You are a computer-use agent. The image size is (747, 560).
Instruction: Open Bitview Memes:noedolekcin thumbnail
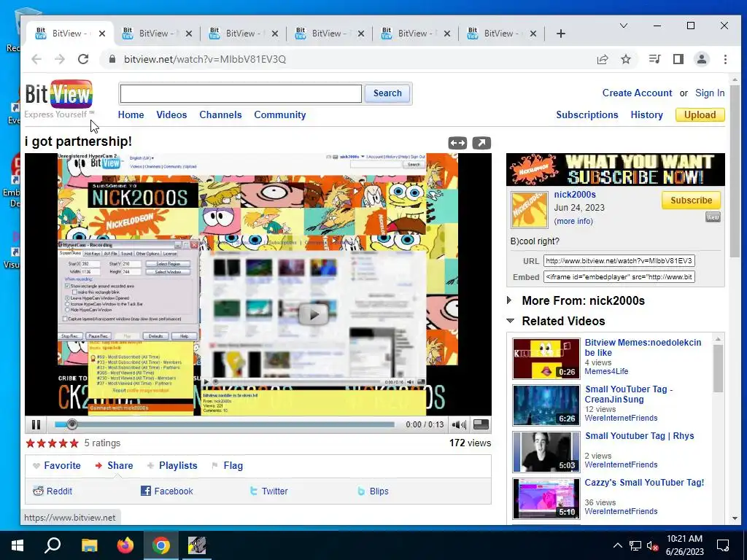(x=546, y=359)
